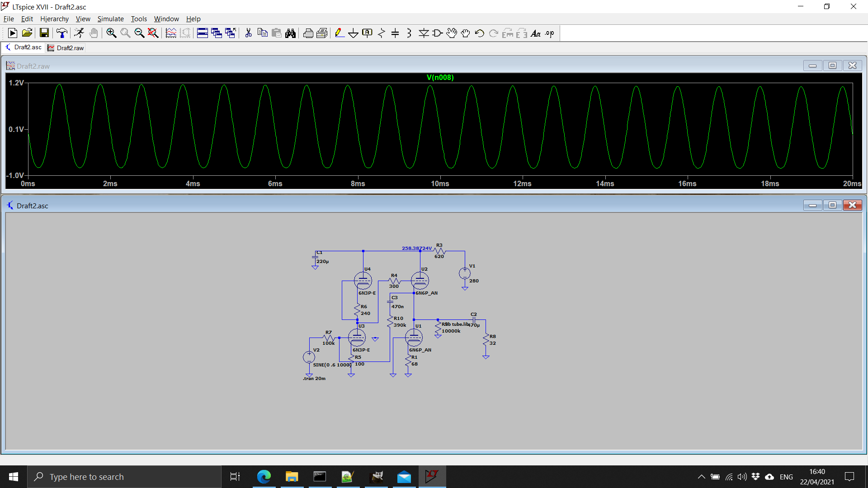Select the Label Net tool
This screenshot has height=488, width=868.
click(x=368, y=33)
